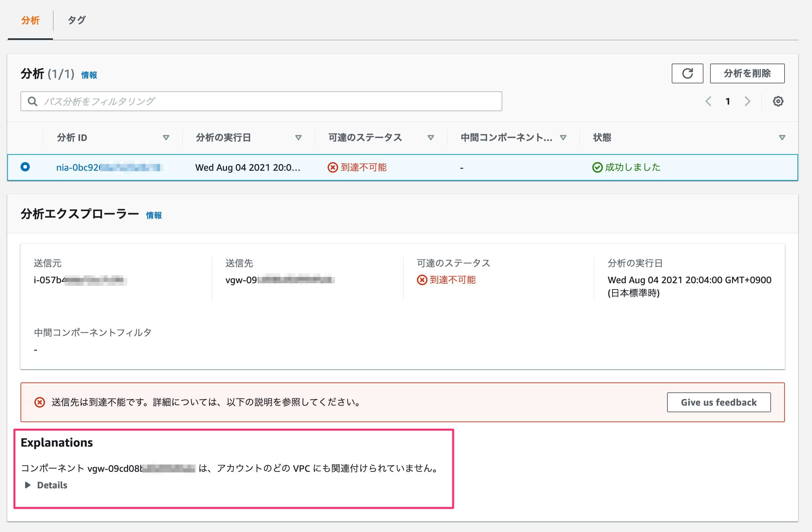Open 情報 link next to 分析エクスプローラー
This screenshot has width=812, height=532.
click(x=154, y=215)
